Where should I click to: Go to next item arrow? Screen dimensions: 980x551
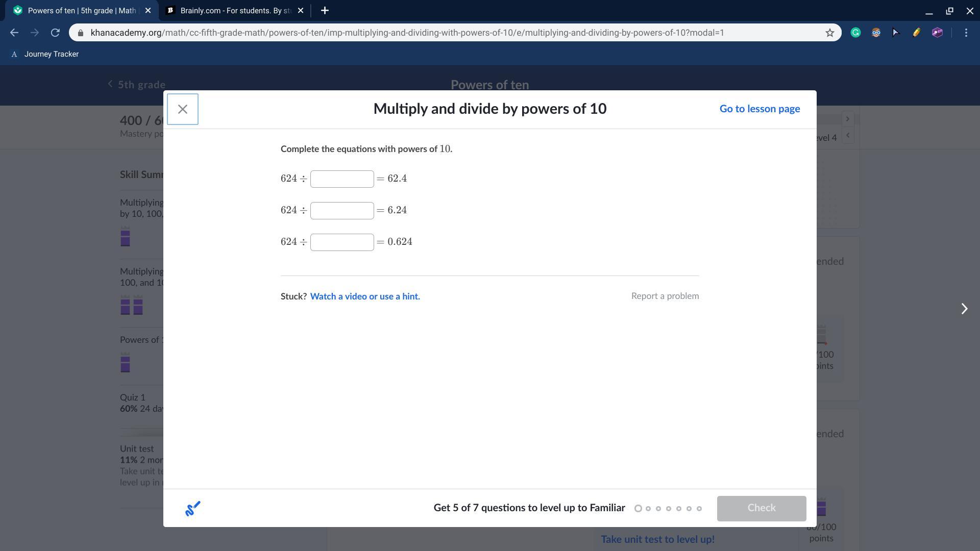coord(964,309)
